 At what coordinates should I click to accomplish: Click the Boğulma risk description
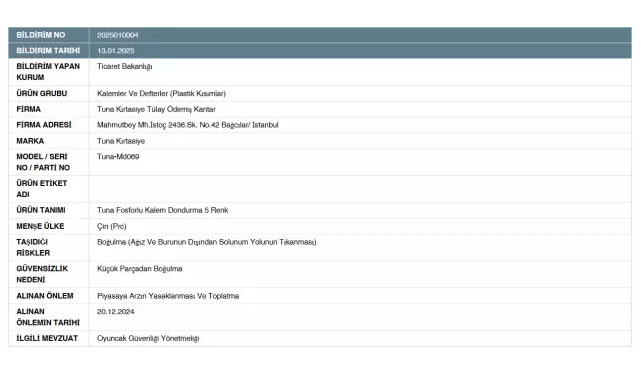pos(206,242)
